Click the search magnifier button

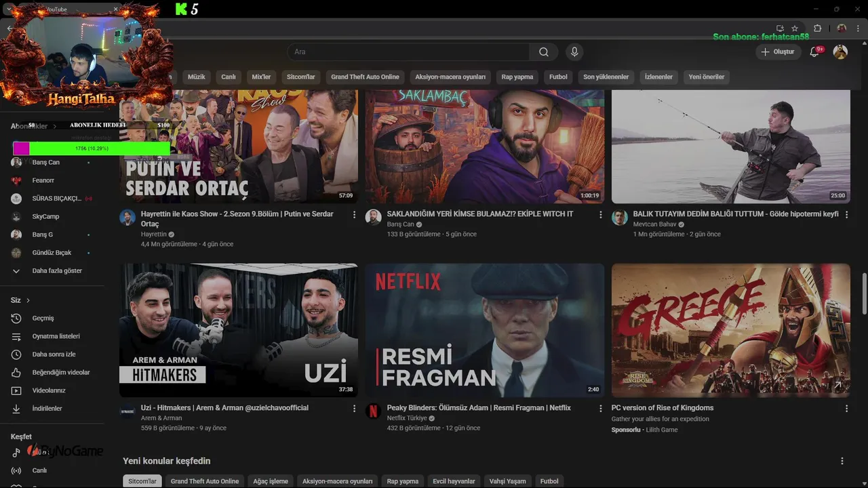544,52
